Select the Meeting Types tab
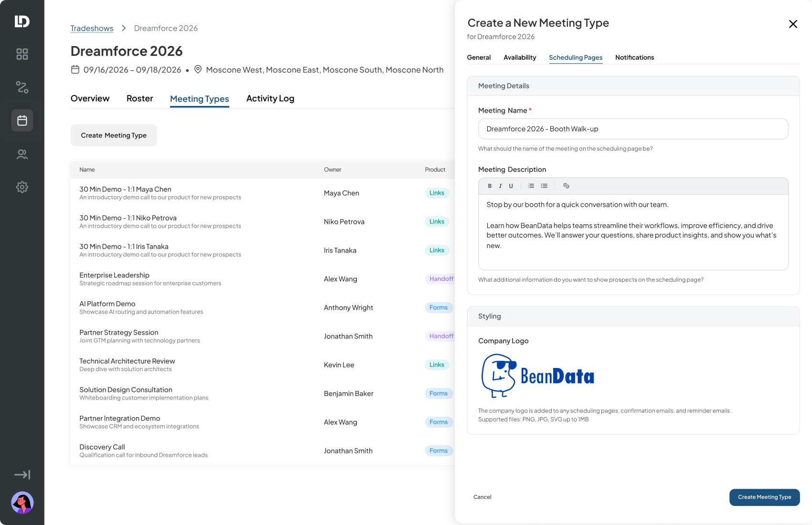Screen dimensions: 812x525 (199, 99)
